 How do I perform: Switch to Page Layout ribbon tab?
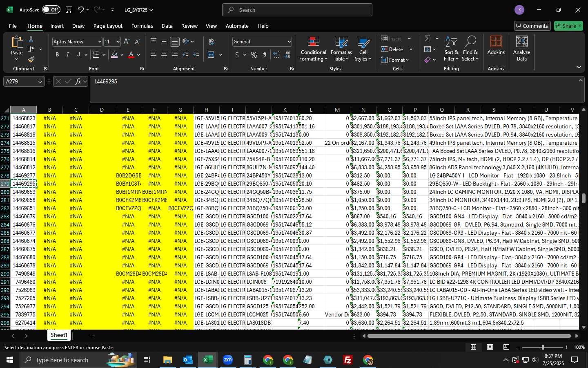(x=108, y=26)
